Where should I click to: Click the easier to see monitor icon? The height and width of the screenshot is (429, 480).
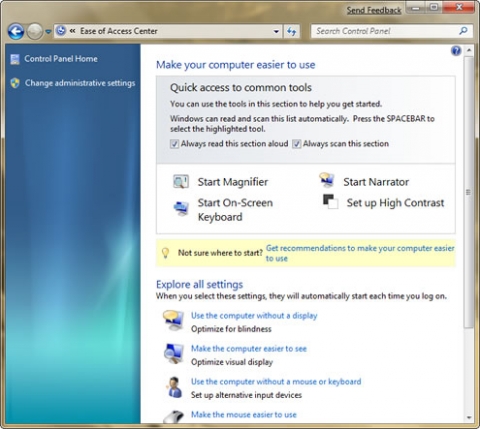(x=174, y=354)
